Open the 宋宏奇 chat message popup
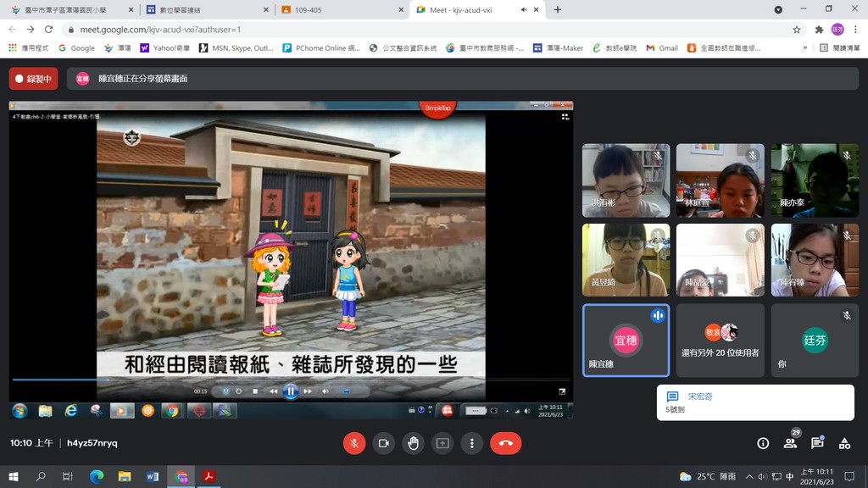The image size is (868, 488). click(x=755, y=402)
